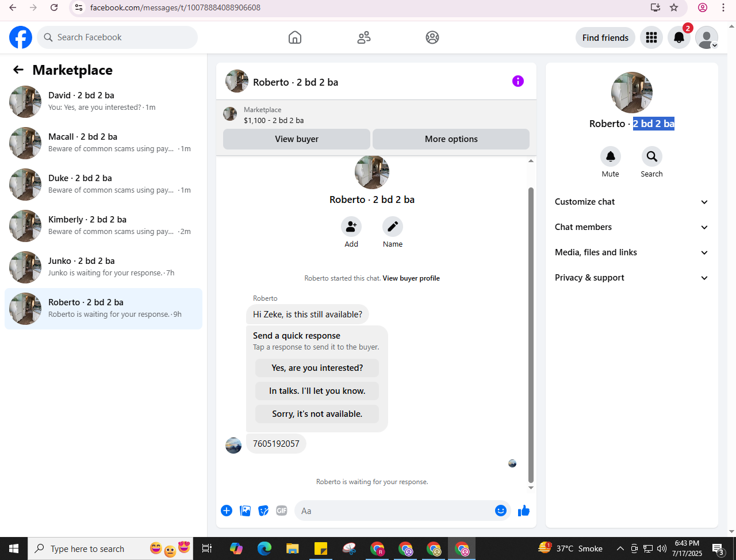
Task: Open Duke's 2 bd 2 ba conversation
Action: pyautogui.click(x=103, y=185)
